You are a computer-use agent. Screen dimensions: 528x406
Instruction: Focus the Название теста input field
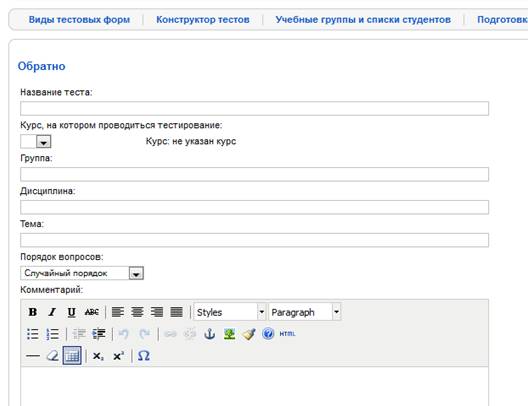click(254, 108)
